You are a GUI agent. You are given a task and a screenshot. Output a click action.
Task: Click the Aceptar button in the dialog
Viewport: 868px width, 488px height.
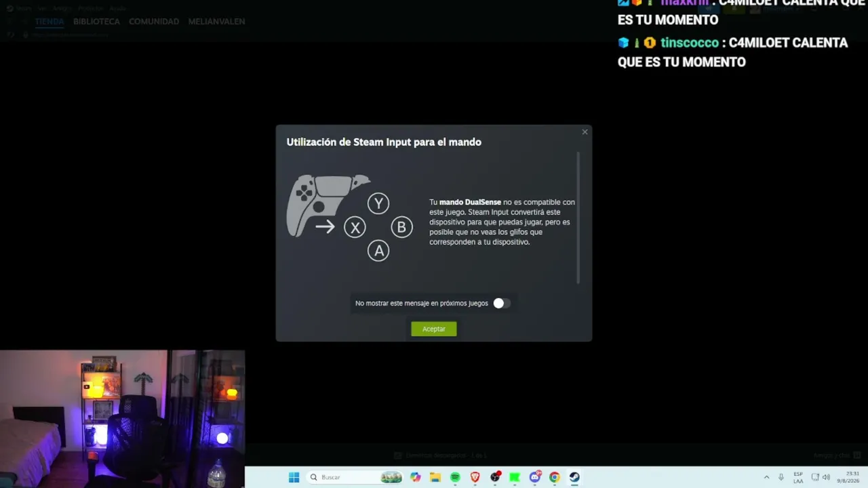tap(433, 329)
